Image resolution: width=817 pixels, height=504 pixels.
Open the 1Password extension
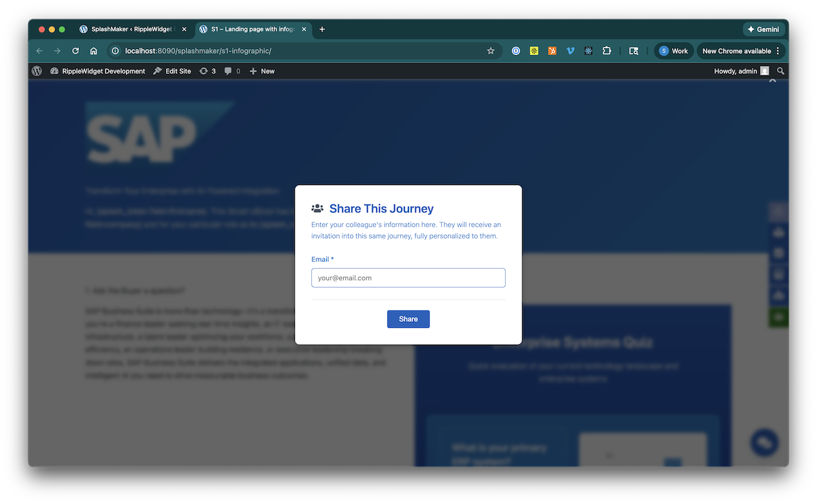(517, 51)
